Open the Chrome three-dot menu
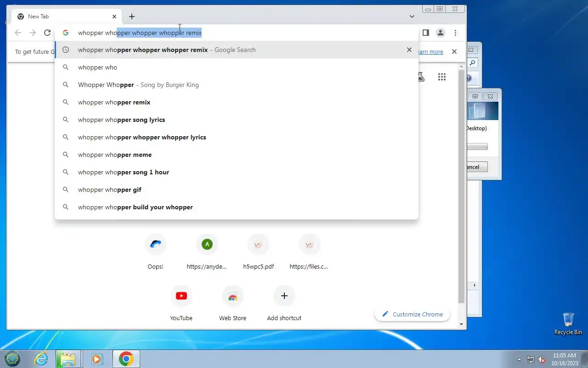The height and width of the screenshot is (368, 588). tap(455, 33)
